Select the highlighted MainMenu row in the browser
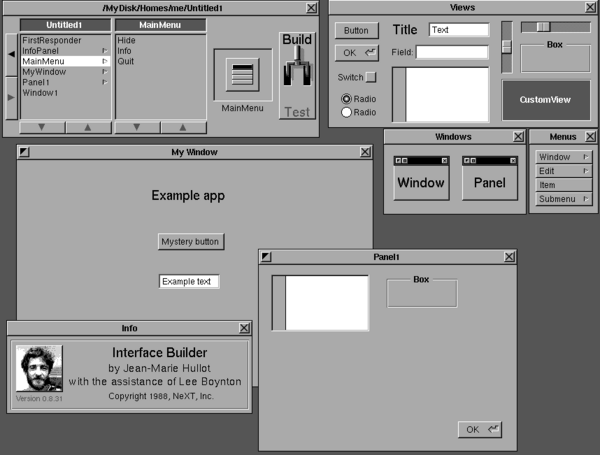The width and height of the screenshot is (600, 455). 65,61
